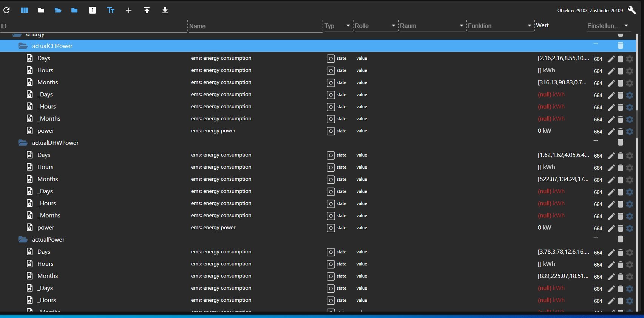Image resolution: width=644 pixels, height=318 pixels.
Task: Click value [522.87,134.24,17... of actualDHWPower Months
Action: coord(563,179)
